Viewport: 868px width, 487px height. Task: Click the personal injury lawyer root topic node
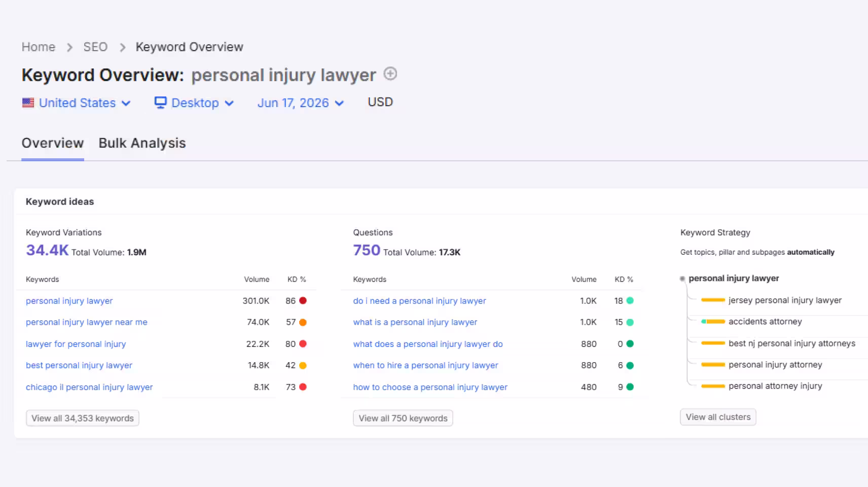[734, 279]
